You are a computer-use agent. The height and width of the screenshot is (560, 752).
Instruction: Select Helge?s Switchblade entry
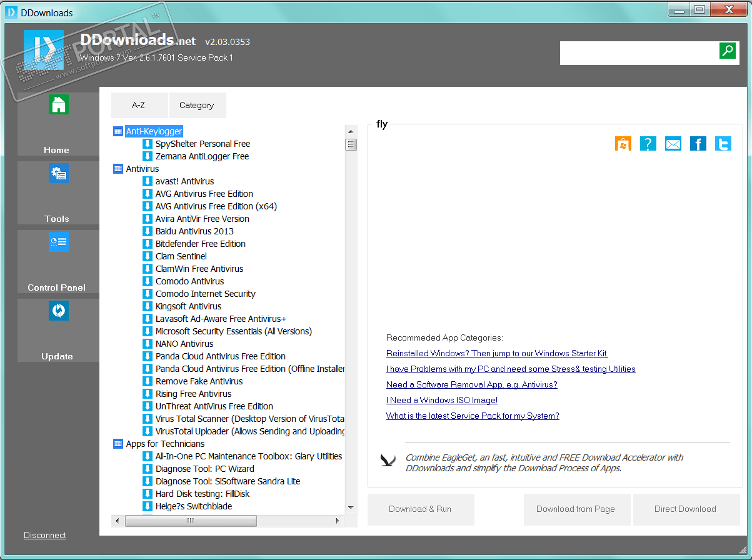pyautogui.click(x=193, y=506)
